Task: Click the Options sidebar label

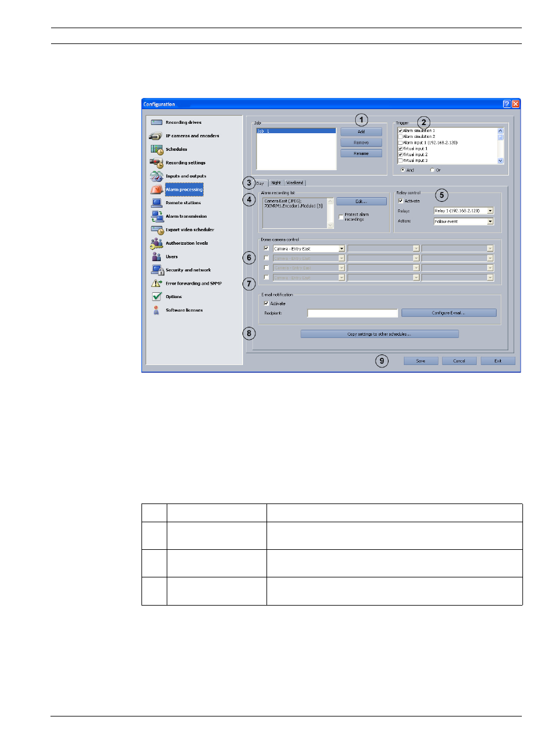Action: (x=174, y=297)
